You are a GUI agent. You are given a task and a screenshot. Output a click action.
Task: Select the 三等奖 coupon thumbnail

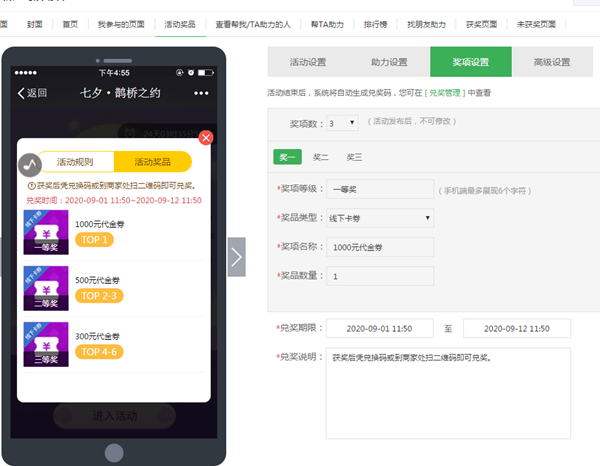tap(46, 344)
